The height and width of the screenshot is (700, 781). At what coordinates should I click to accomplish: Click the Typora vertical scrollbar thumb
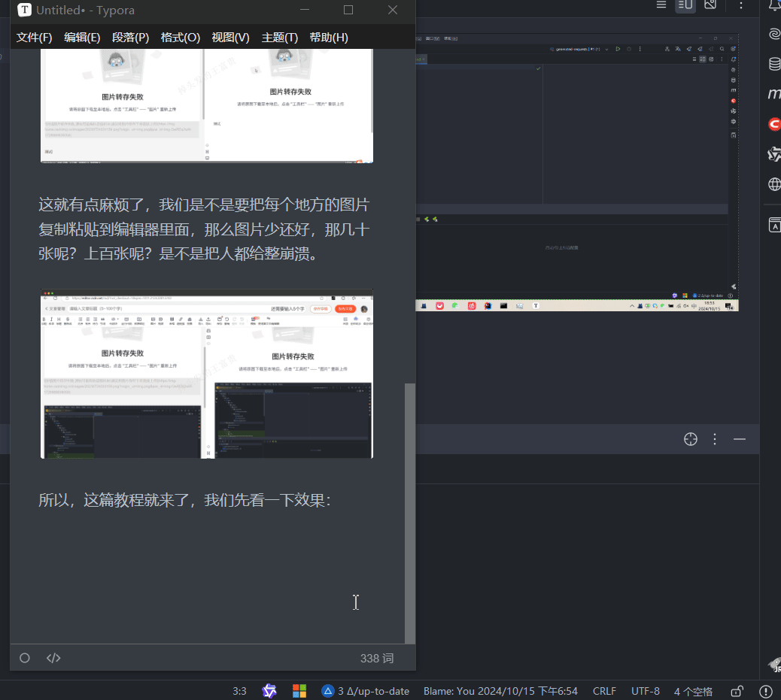pyautogui.click(x=410, y=514)
